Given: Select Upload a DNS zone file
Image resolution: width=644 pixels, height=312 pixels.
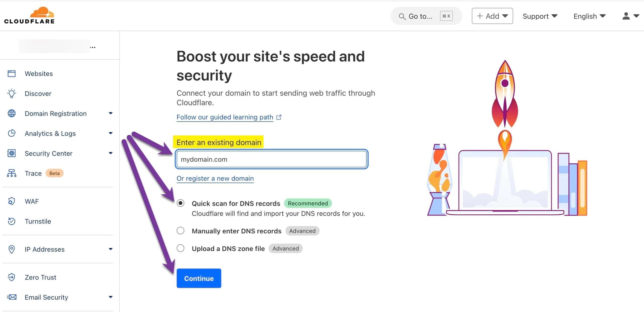Looking at the screenshot, I should [180, 248].
